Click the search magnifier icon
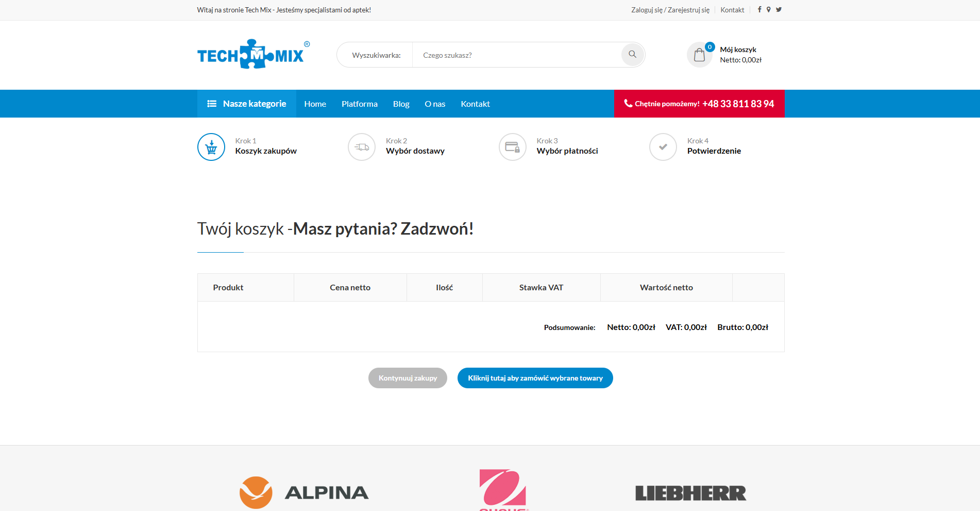Image resolution: width=980 pixels, height=511 pixels. tap(632, 55)
